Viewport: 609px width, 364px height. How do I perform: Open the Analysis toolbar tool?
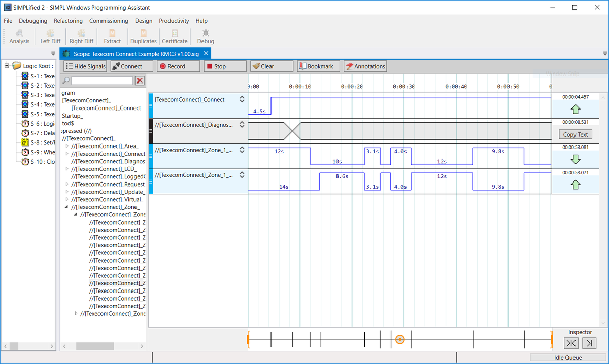coord(19,37)
